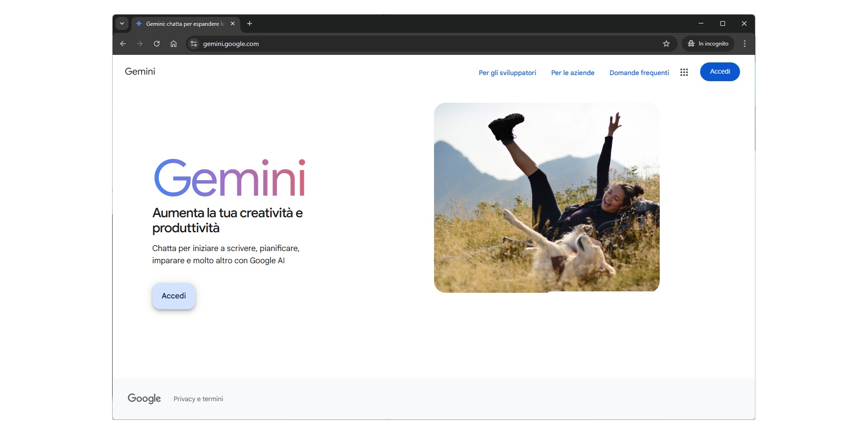Open the Per le aziende link
Screen dimensions: 868x434
click(x=572, y=73)
